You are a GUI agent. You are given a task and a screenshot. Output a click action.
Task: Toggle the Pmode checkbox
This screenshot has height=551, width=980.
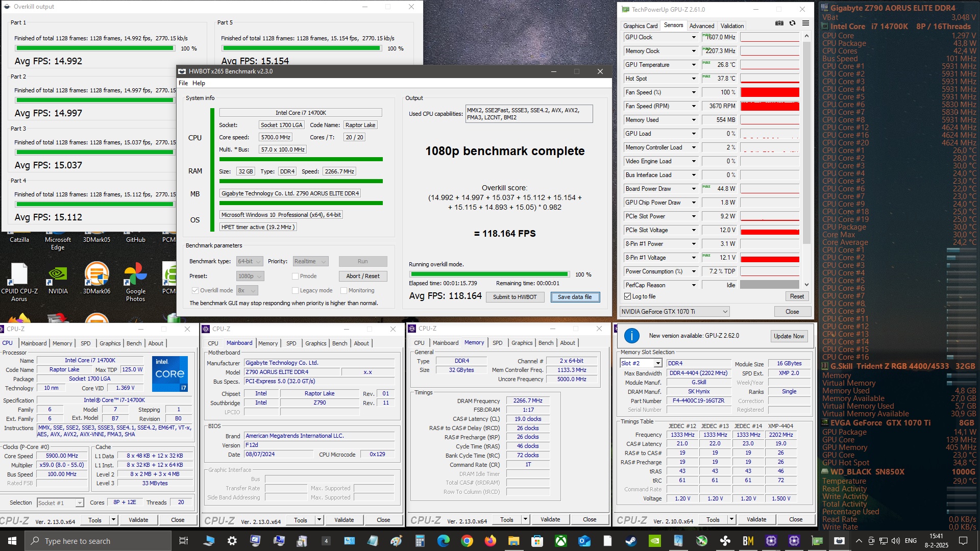tap(295, 276)
